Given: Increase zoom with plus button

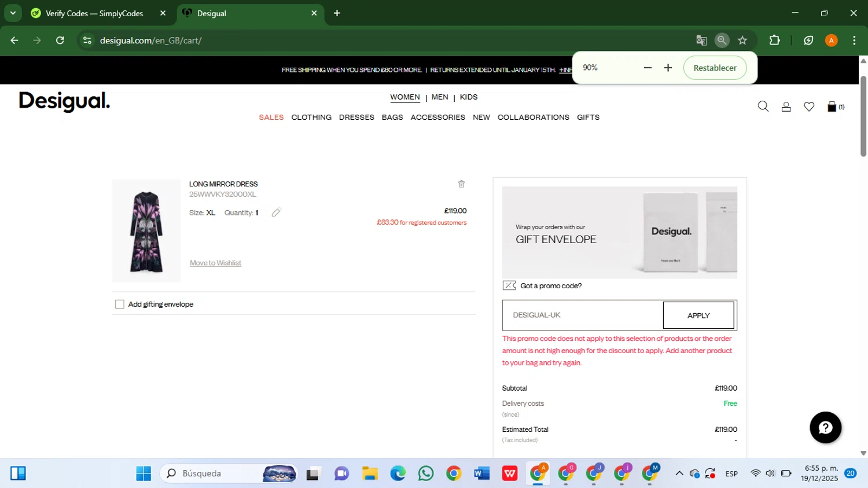Looking at the screenshot, I should point(668,68).
